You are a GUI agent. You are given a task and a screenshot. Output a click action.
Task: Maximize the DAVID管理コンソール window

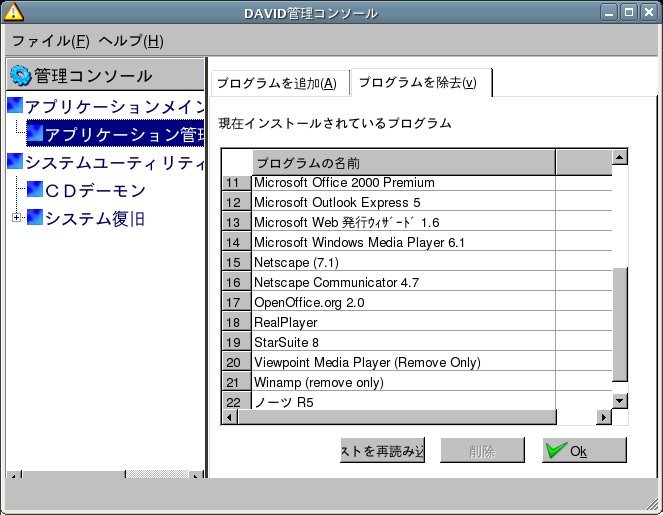tap(629, 12)
